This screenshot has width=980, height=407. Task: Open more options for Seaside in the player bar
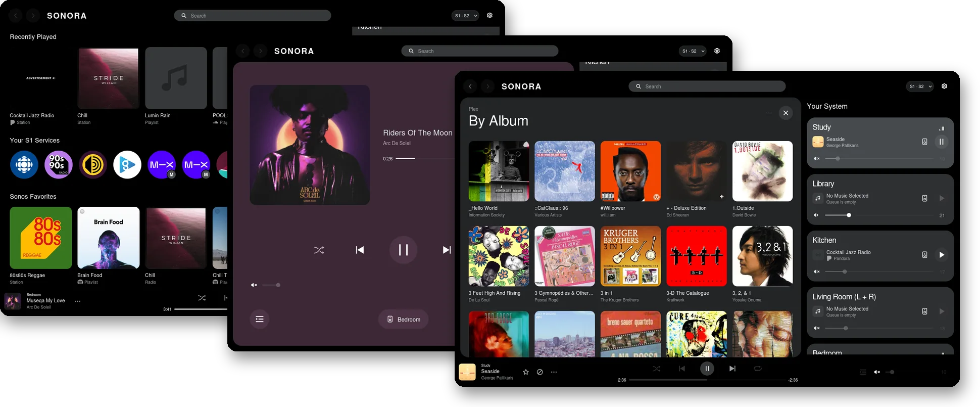pos(554,372)
